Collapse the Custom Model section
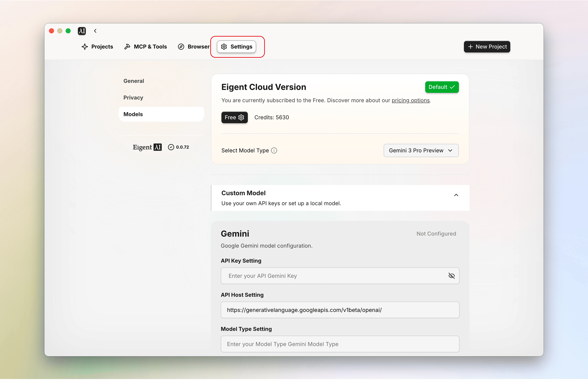This screenshot has width=588, height=387. 456,195
